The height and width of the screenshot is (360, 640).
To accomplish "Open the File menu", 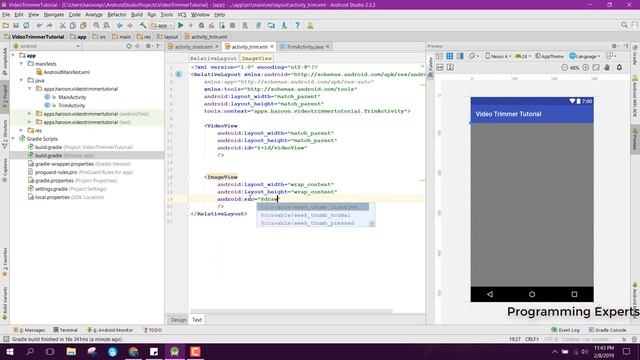I will point(6,15).
